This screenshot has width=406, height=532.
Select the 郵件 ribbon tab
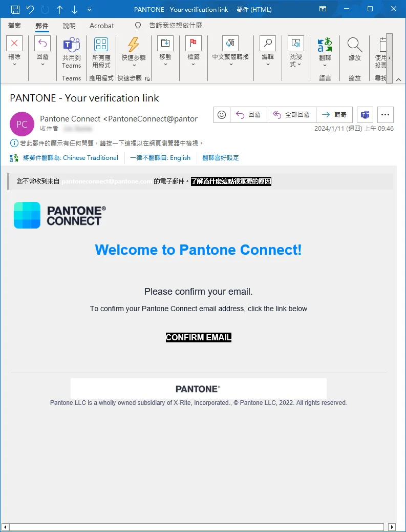tap(41, 26)
